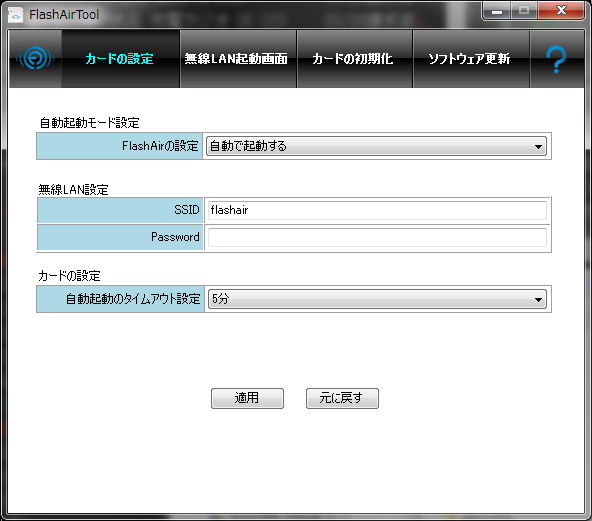The height and width of the screenshot is (521, 592).
Task: Click the FlashAir wireless logo icon
Action: pyautogui.click(x=35, y=58)
